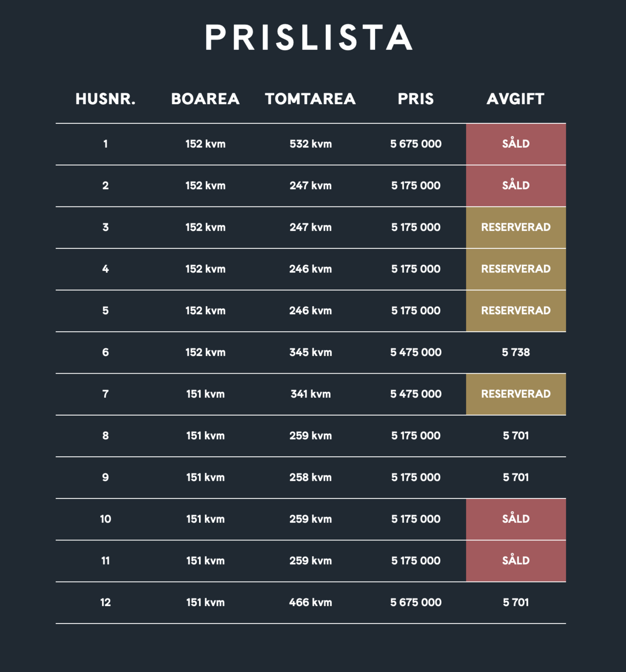The width and height of the screenshot is (626, 672).
Task: Click the SÅLD badge for house 2
Action: point(516,186)
